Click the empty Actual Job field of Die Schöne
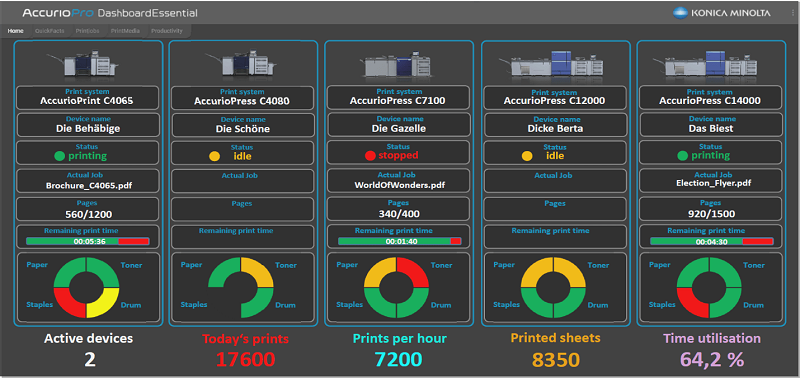800x378 pixels. coord(242,181)
